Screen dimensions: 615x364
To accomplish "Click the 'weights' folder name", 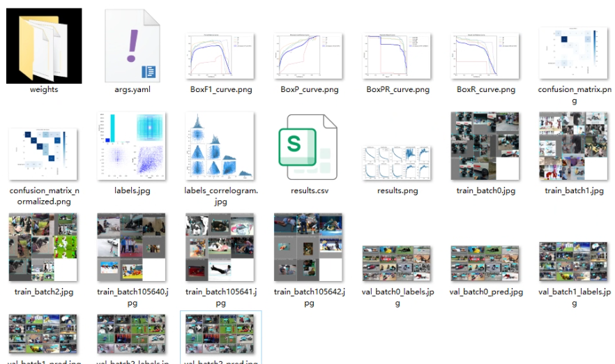I will coord(44,89).
